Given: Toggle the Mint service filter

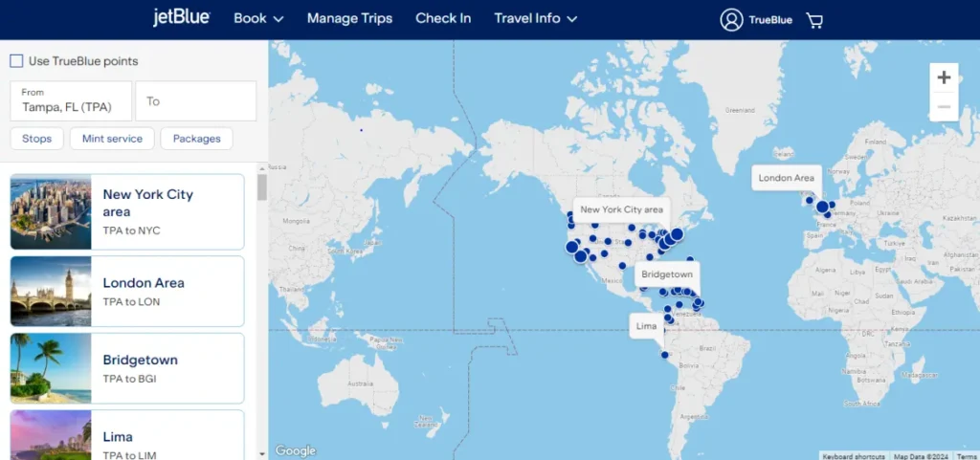Looking at the screenshot, I should click(x=113, y=139).
